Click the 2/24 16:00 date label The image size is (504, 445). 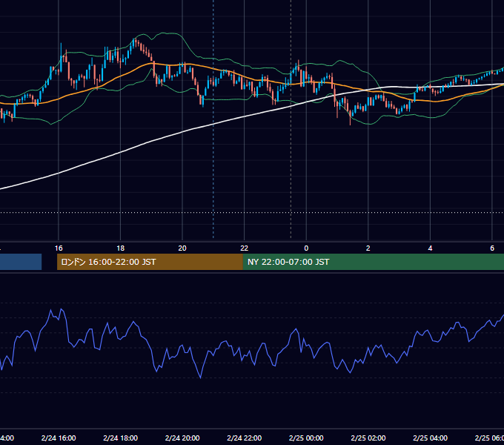pyautogui.click(x=59, y=438)
